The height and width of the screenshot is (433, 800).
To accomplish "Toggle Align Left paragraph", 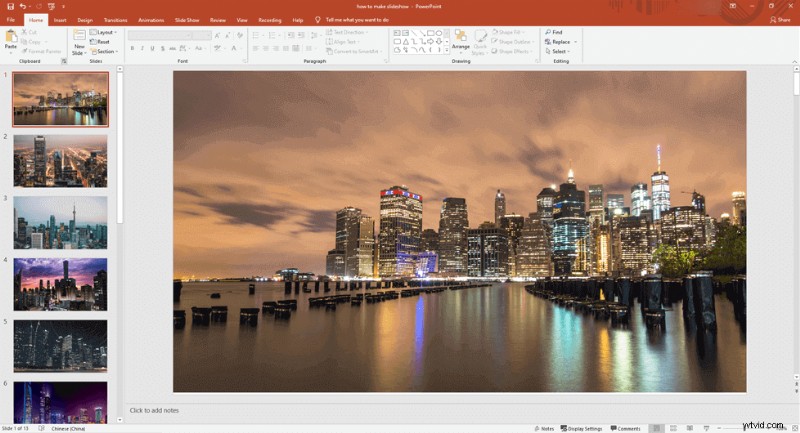I will pos(256,48).
